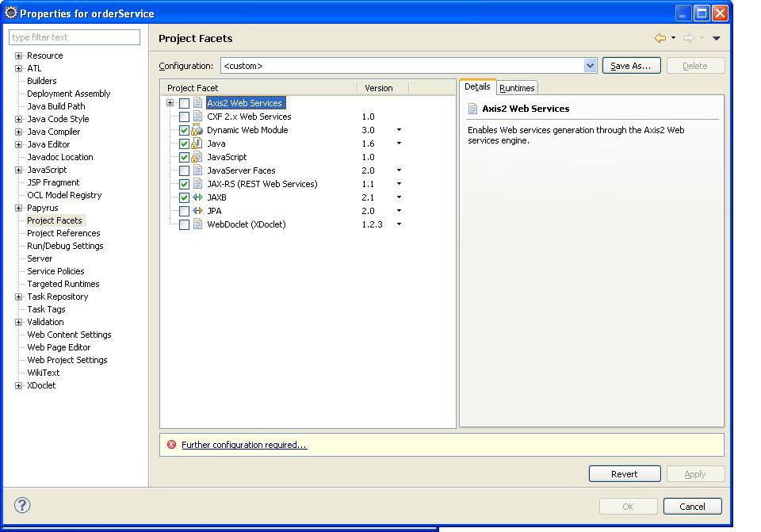Viewport: 761px width, 532px height.
Task: Click the Axis2 Web Services facet icon
Action: tap(197, 103)
